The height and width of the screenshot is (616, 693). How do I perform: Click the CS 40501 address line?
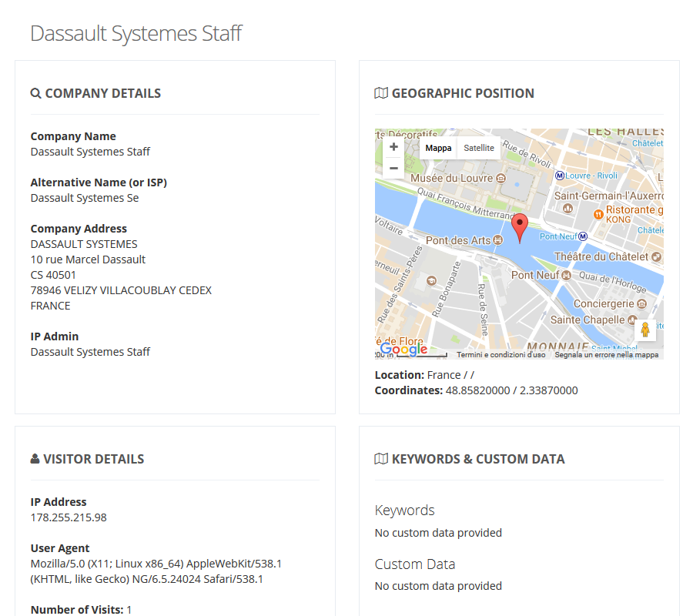pos(53,275)
